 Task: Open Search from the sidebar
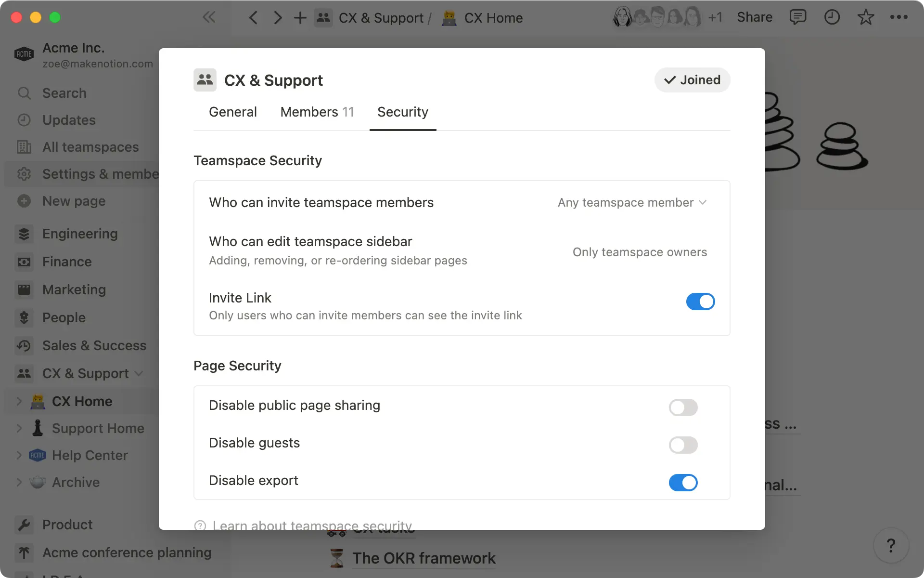(64, 93)
